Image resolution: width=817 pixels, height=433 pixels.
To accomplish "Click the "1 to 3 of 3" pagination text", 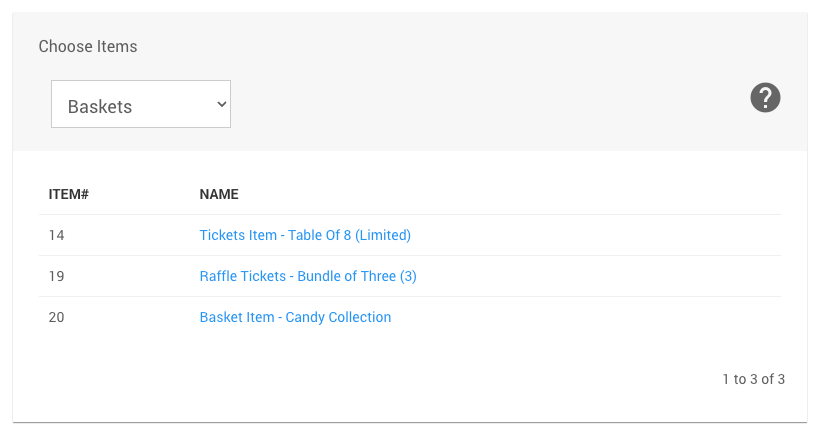I will 753,380.
